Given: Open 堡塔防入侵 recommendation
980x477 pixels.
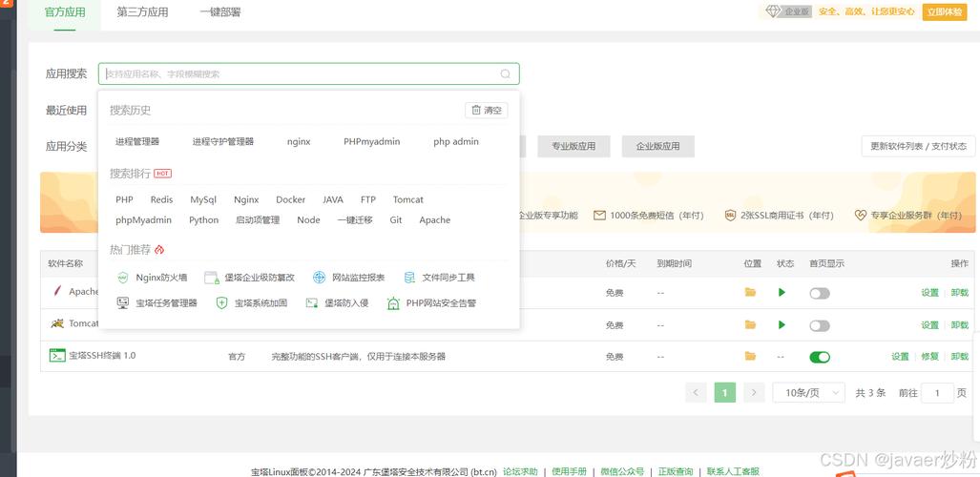Looking at the screenshot, I should coord(337,302).
